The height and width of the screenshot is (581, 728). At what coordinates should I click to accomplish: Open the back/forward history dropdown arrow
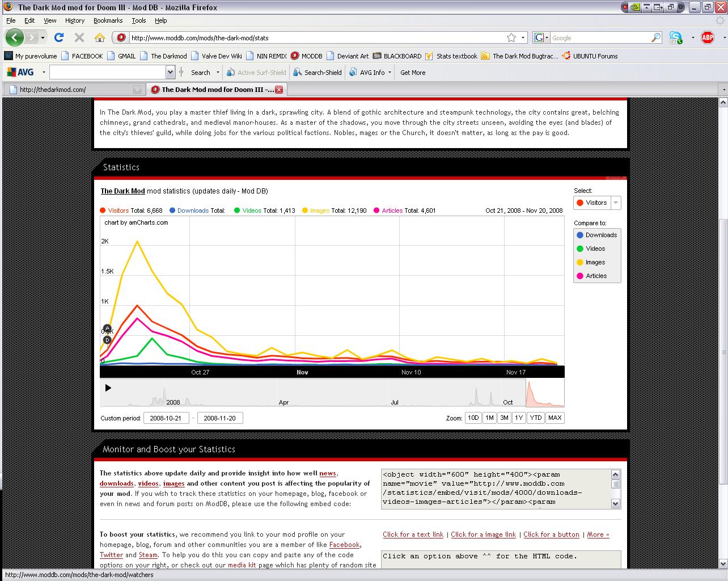coord(43,38)
